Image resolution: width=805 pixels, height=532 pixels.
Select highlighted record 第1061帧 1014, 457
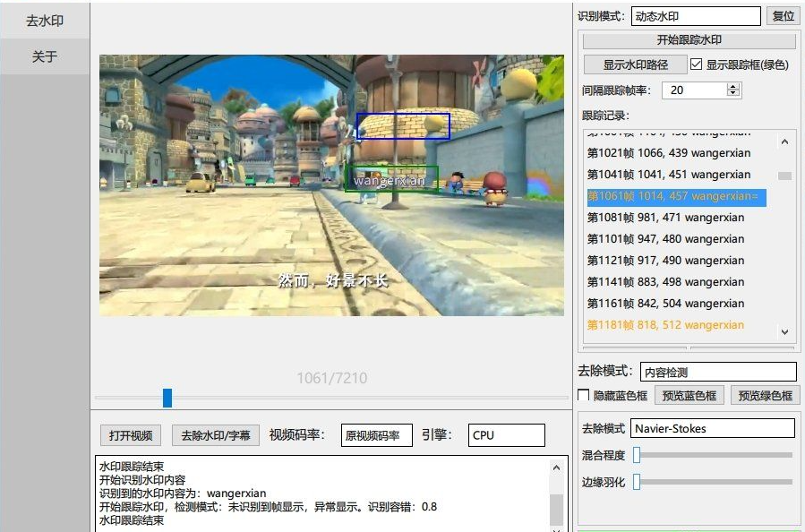point(677,197)
